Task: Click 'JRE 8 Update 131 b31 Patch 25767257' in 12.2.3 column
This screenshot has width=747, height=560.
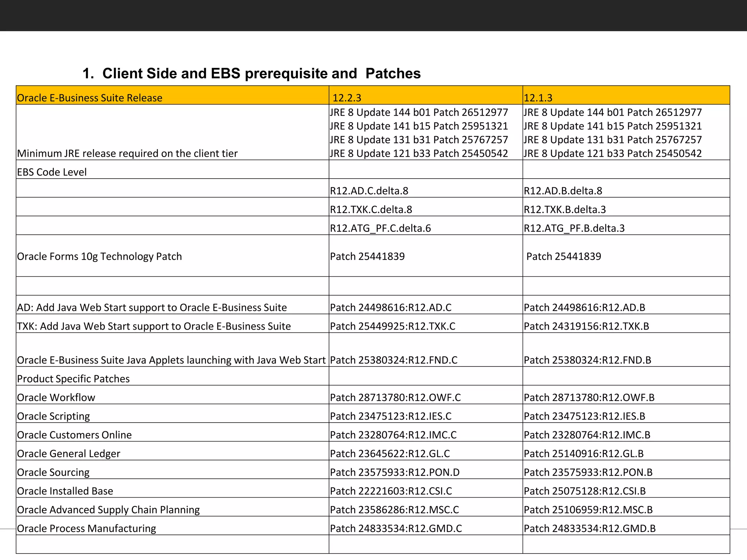Action: point(419,140)
